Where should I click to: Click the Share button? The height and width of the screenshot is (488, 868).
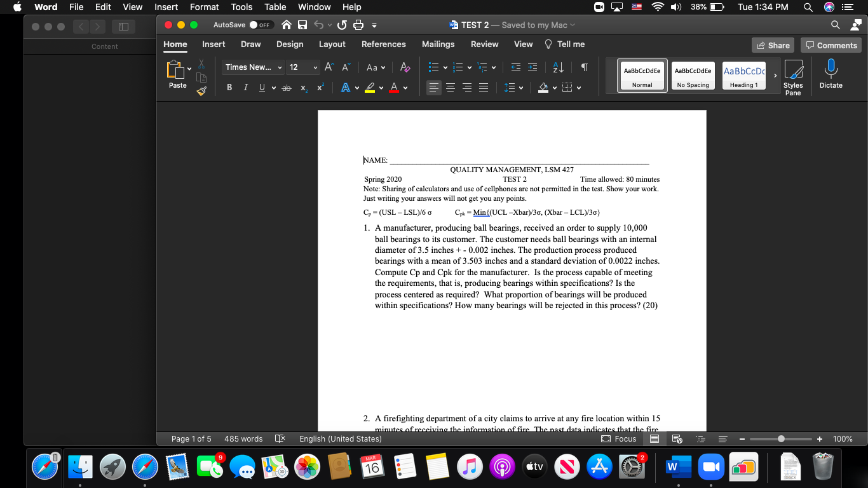pos(773,44)
